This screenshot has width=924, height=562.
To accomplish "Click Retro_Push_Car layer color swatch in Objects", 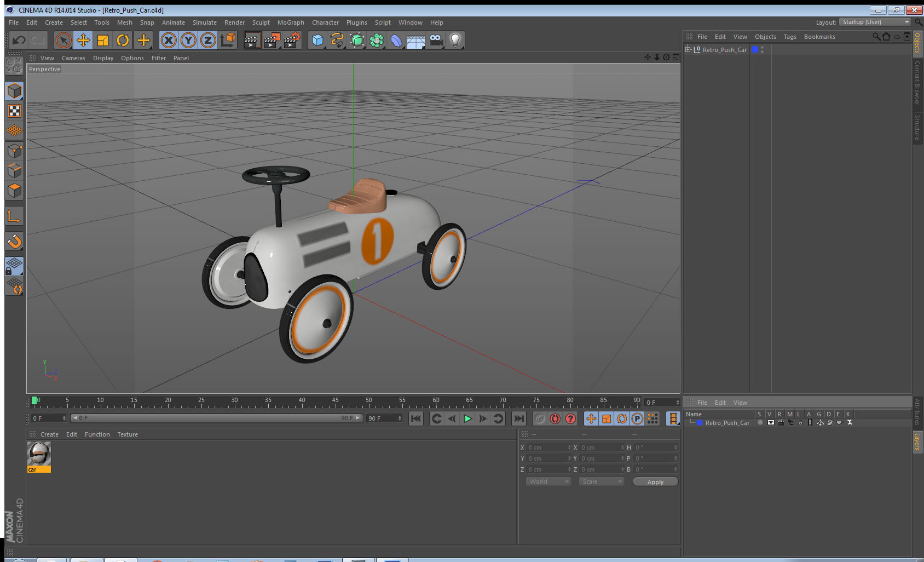I will point(755,49).
